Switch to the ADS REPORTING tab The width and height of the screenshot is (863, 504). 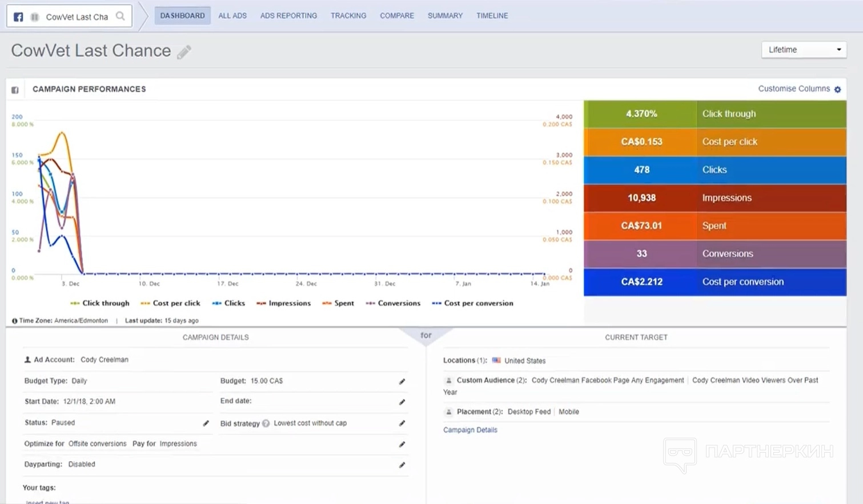[288, 15]
